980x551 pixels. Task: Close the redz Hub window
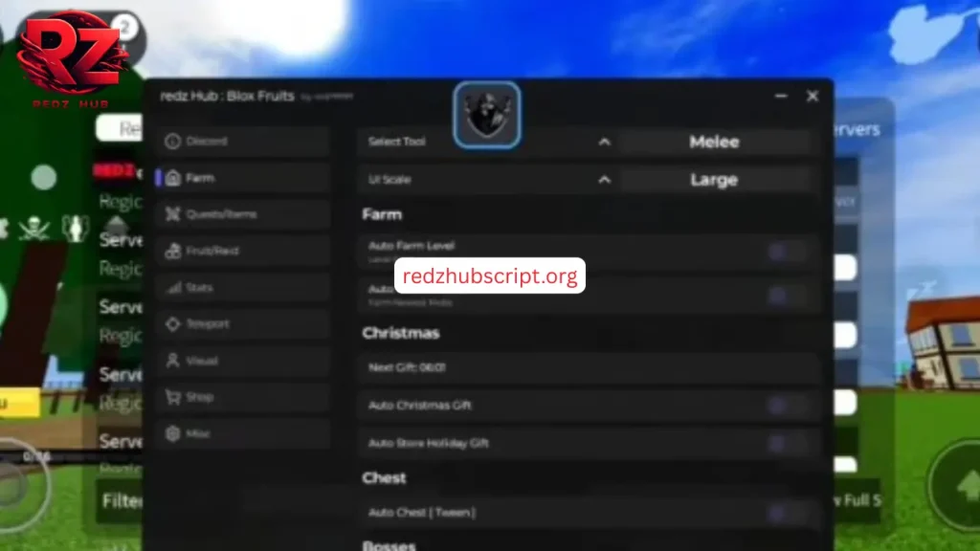pyautogui.click(x=812, y=97)
